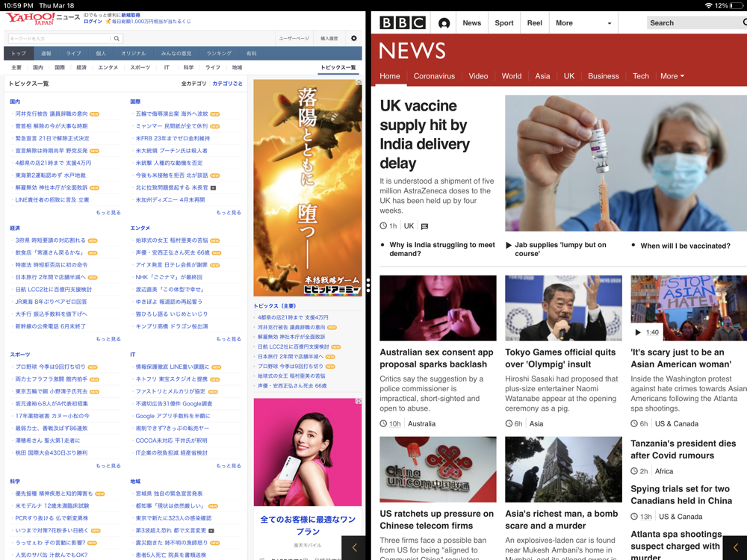Click back arrow at bottom of Yahoo pane
The width and height of the screenshot is (747, 560).
click(x=354, y=547)
